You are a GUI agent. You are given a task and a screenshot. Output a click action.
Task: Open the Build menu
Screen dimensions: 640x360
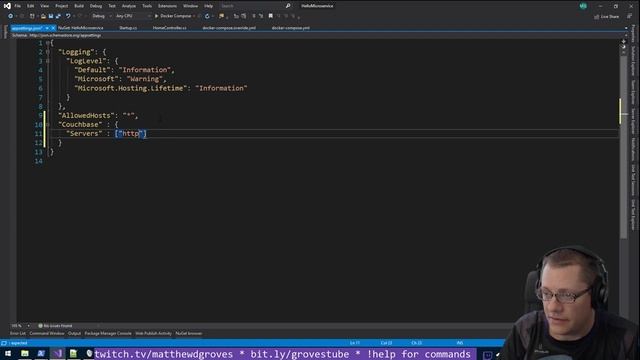pos(79,6)
